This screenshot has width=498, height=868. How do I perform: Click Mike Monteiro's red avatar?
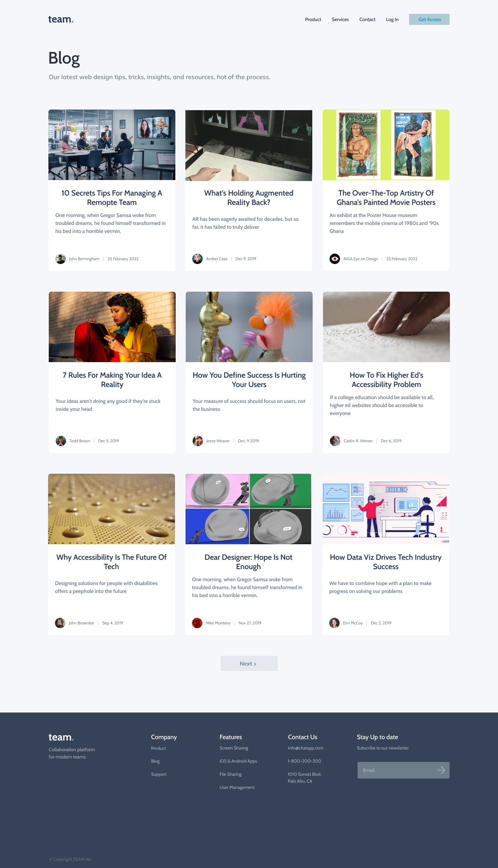pos(197,623)
